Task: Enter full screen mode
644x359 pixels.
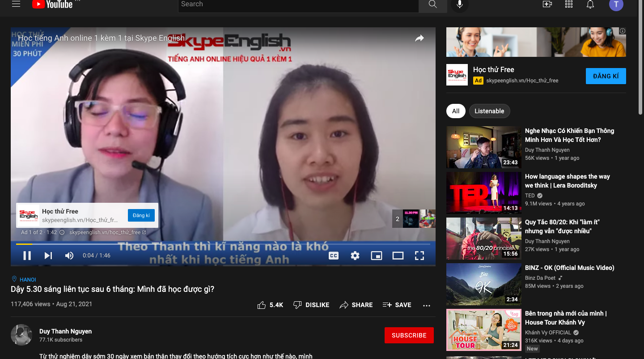Action: (419, 256)
